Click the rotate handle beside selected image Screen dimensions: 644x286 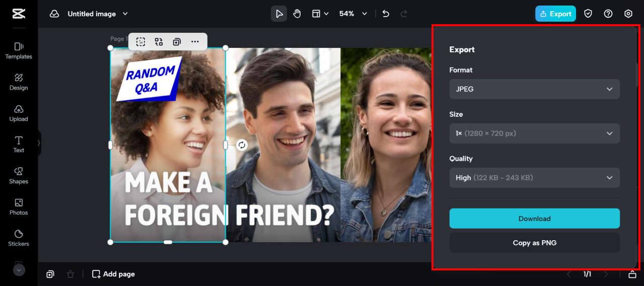(x=242, y=145)
